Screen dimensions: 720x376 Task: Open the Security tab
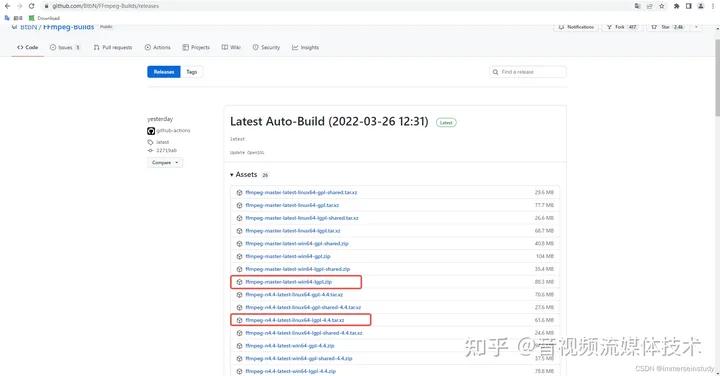point(266,47)
